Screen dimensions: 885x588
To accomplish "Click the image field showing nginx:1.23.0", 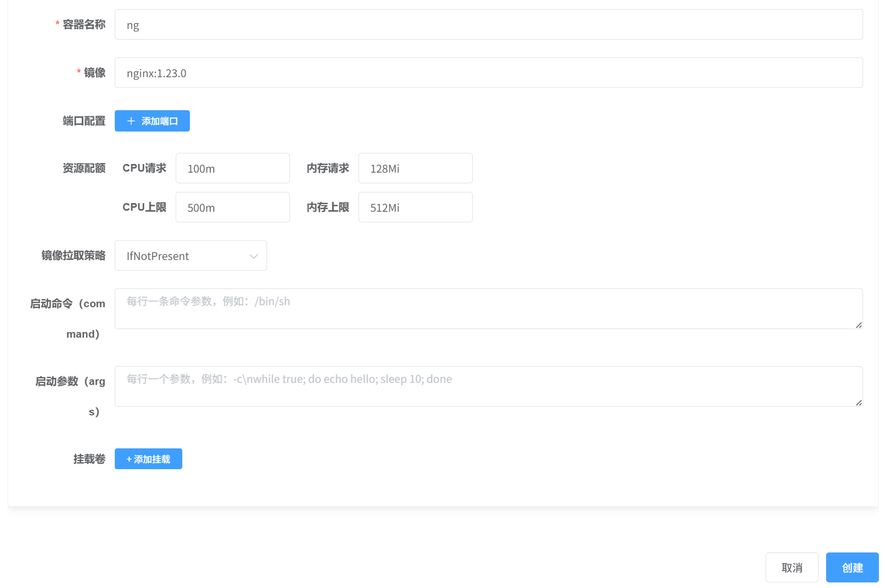I will pyautogui.click(x=488, y=73).
